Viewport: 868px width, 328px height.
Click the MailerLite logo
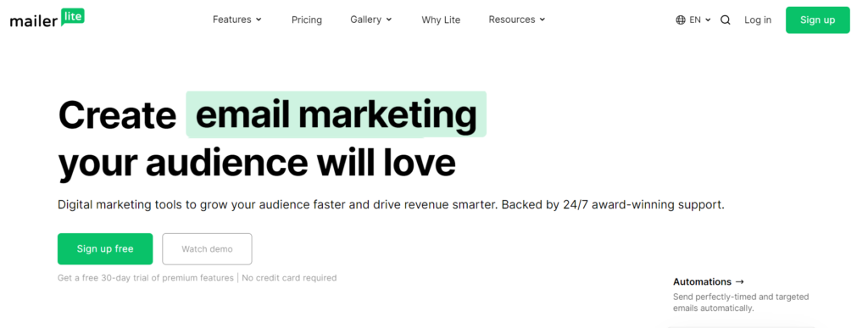pos(47,19)
